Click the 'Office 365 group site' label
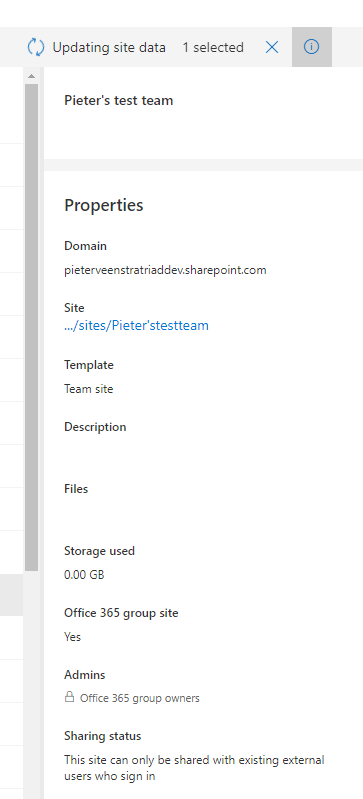 121,613
